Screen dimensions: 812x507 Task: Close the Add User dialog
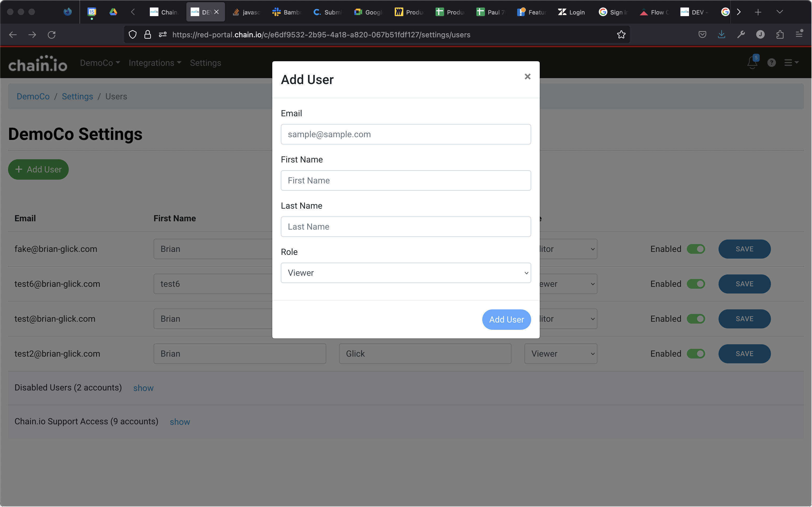click(x=527, y=77)
